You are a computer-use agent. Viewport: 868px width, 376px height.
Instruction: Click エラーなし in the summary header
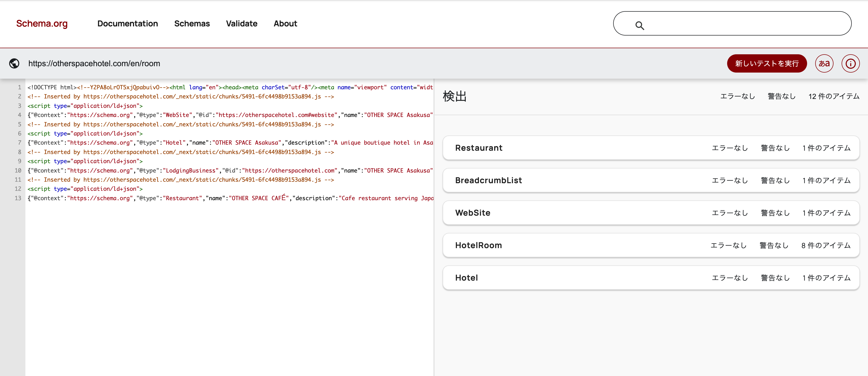pyautogui.click(x=738, y=96)
